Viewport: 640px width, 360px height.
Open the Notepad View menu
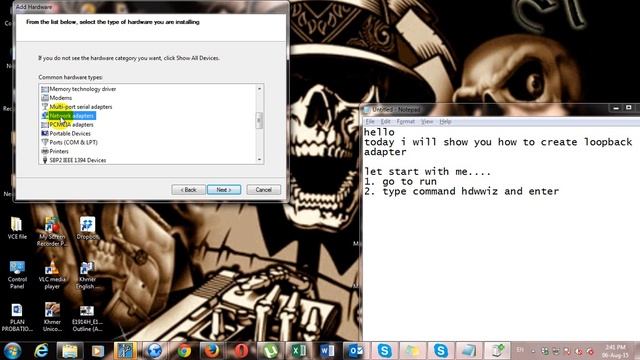[427, 122]
